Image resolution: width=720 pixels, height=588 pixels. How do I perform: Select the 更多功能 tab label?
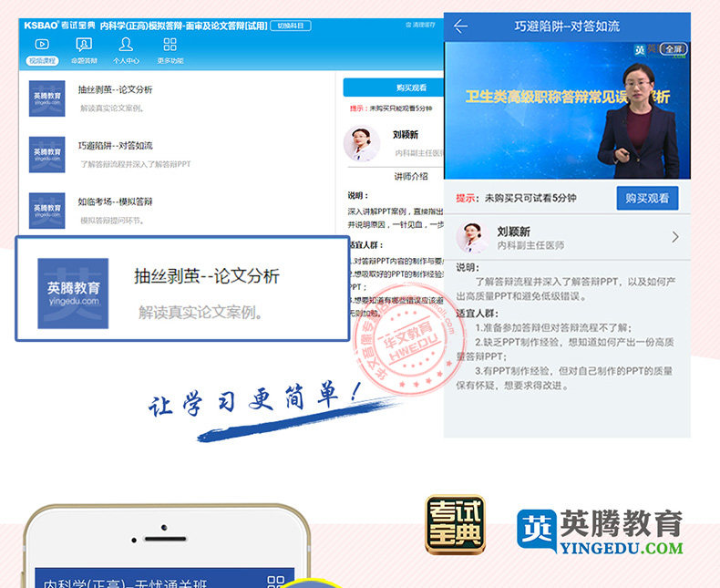tap(170, 61)
